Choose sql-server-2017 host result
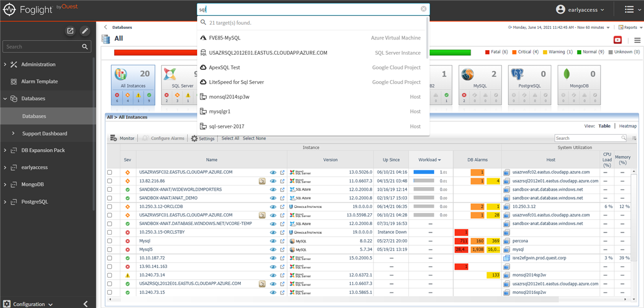644x308 pixels. point(313,126)
